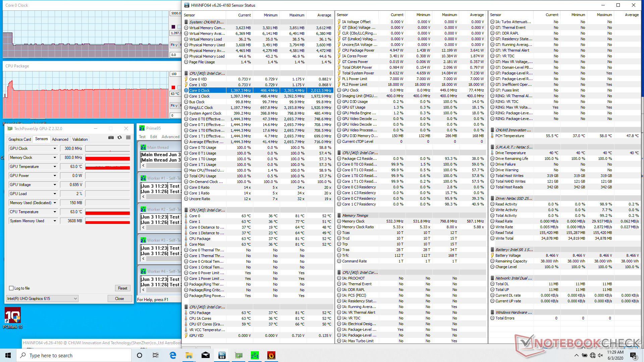The width and height of the screenshot is (644, 362).
Task: Launch Microsoft Edge from taskbar
Action: coord(173,355)
